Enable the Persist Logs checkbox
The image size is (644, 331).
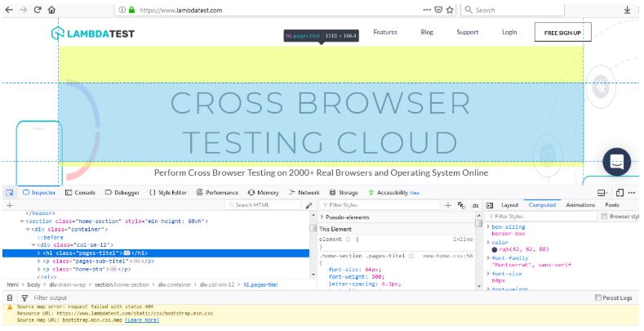pyautogui.click(x=598, y=297)
